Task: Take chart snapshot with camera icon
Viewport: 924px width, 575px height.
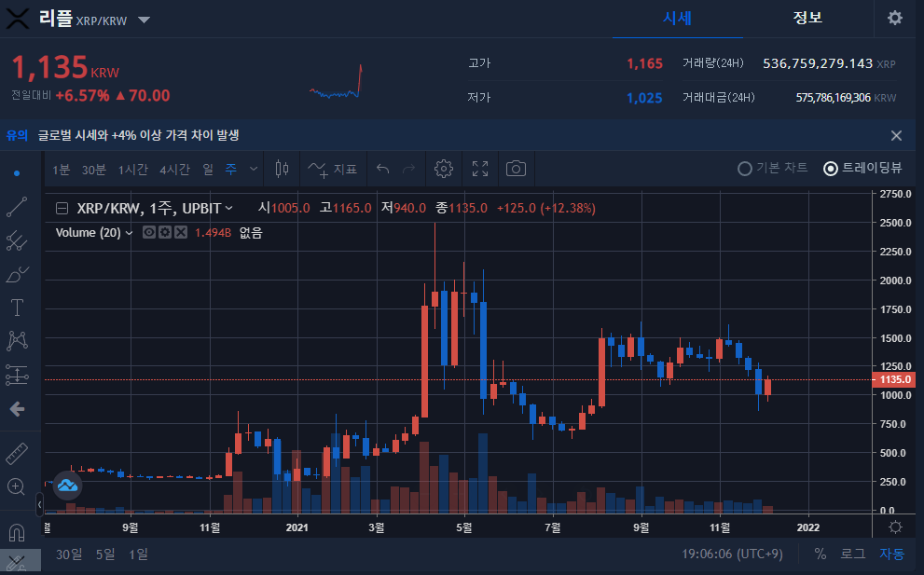Action: point(516,169)
